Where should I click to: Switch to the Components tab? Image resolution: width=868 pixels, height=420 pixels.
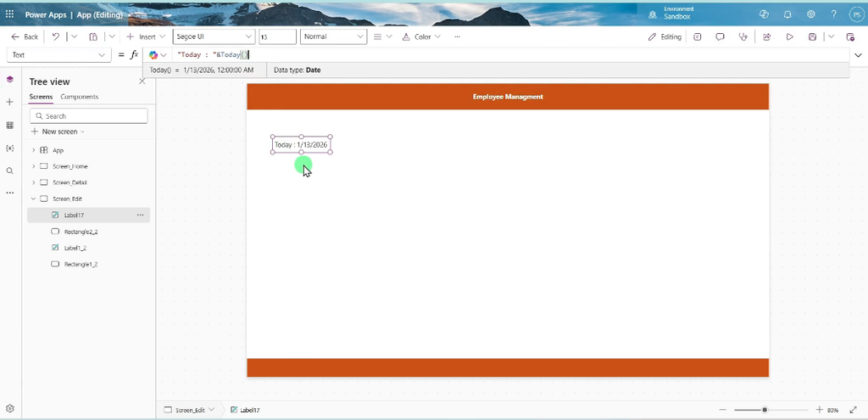point(79,97)
